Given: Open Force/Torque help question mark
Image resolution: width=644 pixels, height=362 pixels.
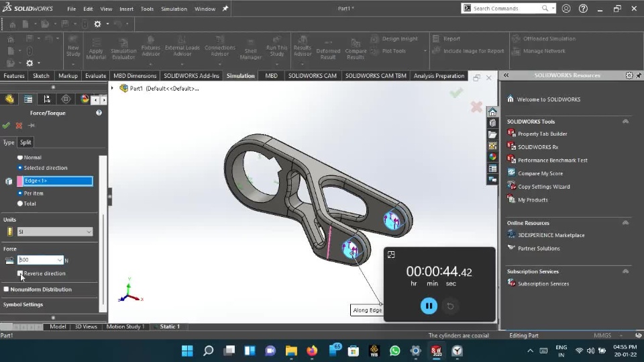Looking at the screenshot, I should (x=99, y=113).
